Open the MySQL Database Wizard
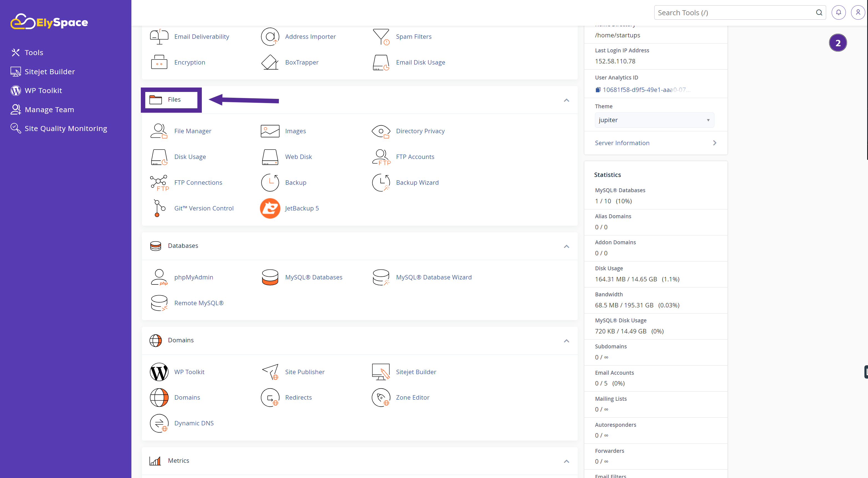The image size is (868, 478). click(434, 277)
